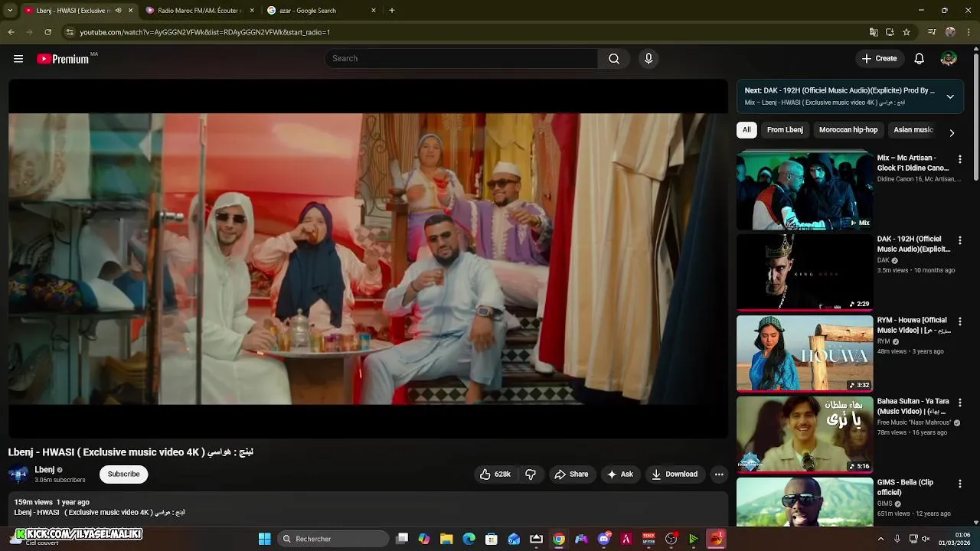Viewport: 980px width, 551px height.
Task: Select the Asian music filter chip
Action: click(x=913, y=130)
